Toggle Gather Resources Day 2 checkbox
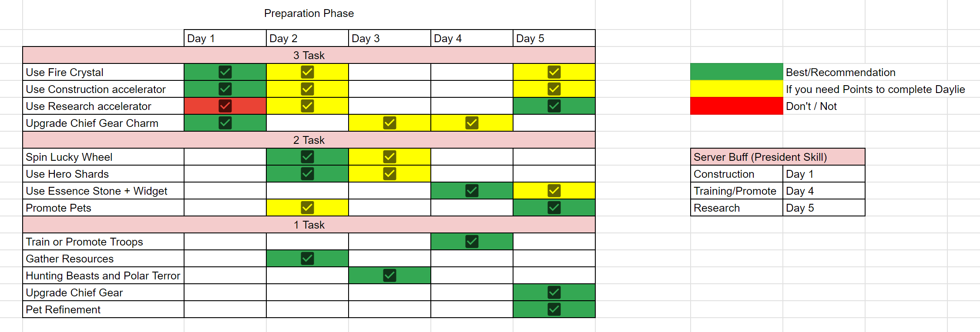 [x=307, y=258]
